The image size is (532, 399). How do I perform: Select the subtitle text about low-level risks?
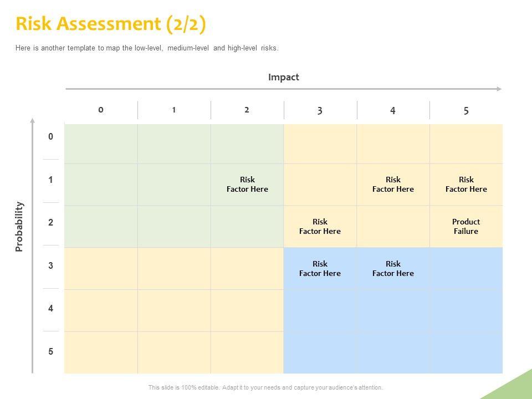[x=147, y=48]
